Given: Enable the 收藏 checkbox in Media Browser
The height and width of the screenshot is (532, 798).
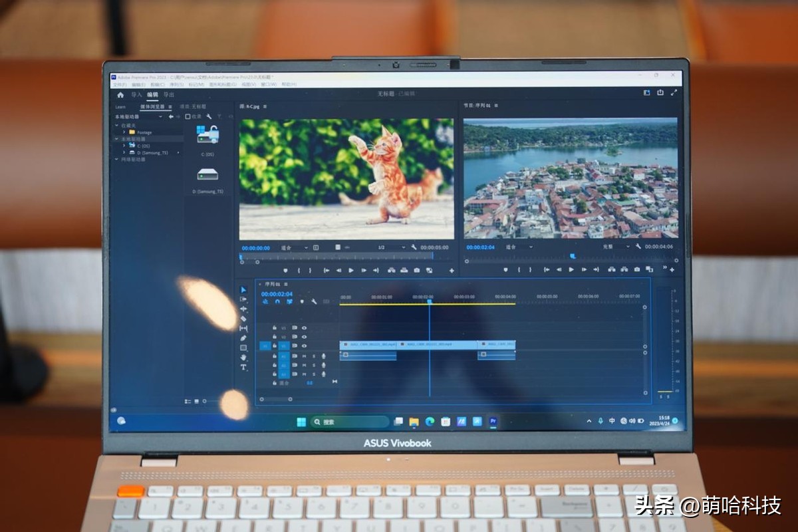Looking at the screenshot, I should (188, 116).
